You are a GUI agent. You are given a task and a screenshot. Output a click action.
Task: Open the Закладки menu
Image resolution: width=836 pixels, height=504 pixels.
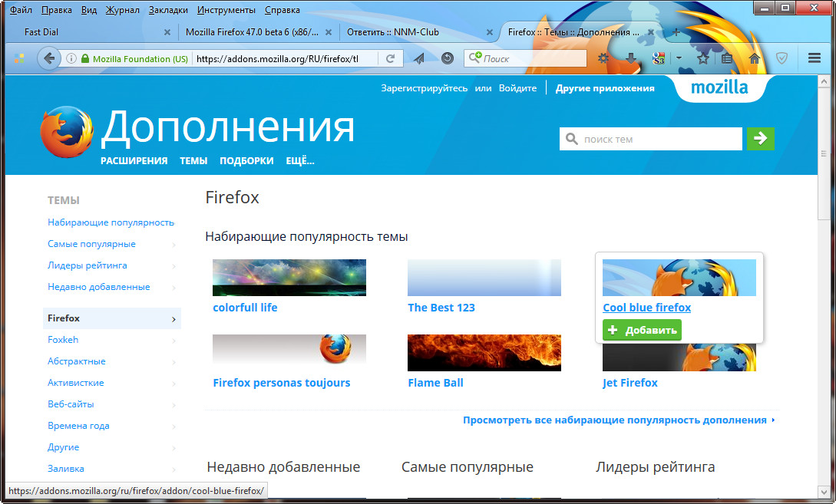168,10
